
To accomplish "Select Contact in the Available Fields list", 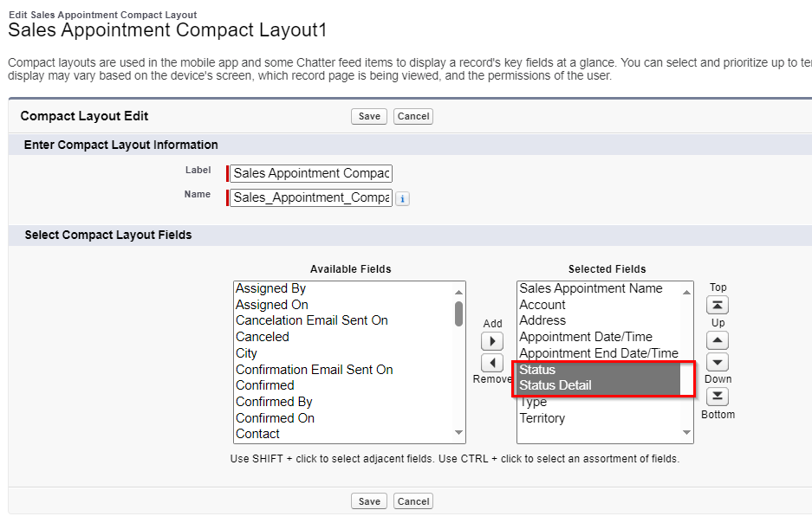I will tap(258, 433).
